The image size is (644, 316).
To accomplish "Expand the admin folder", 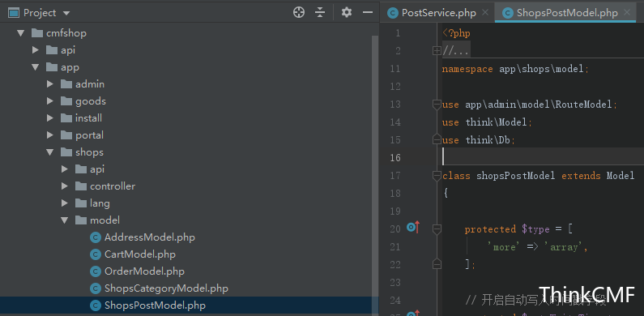I will pyautogui.click(x=50, y=84).
